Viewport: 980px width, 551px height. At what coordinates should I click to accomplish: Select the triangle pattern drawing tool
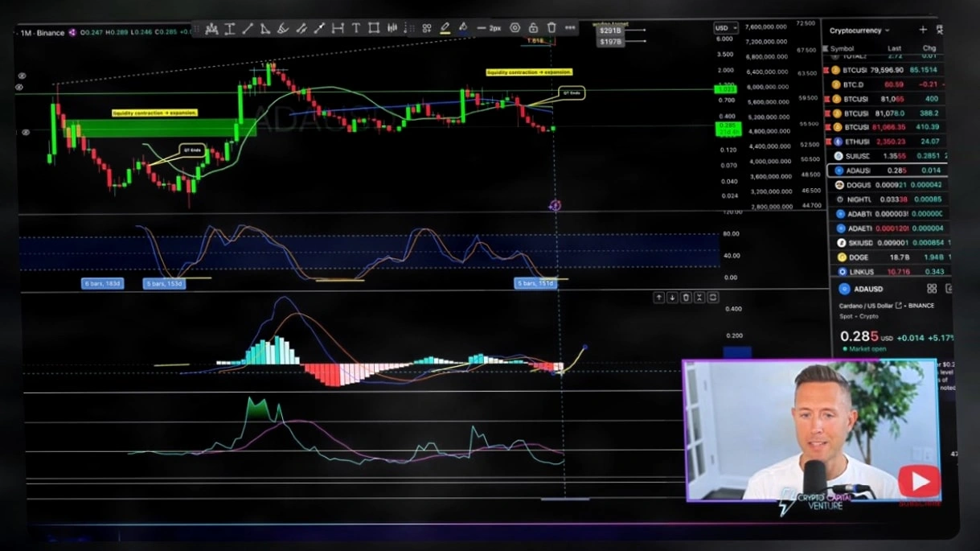click(x=265, y=28)
